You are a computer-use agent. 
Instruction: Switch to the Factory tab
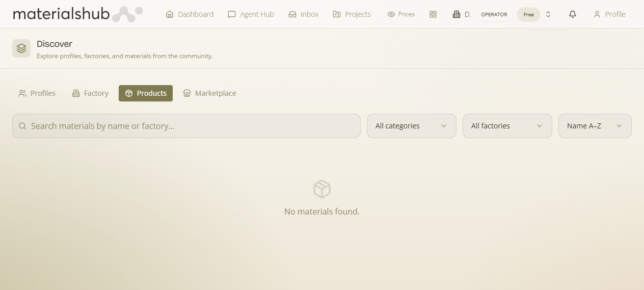(x=90, y=93)
